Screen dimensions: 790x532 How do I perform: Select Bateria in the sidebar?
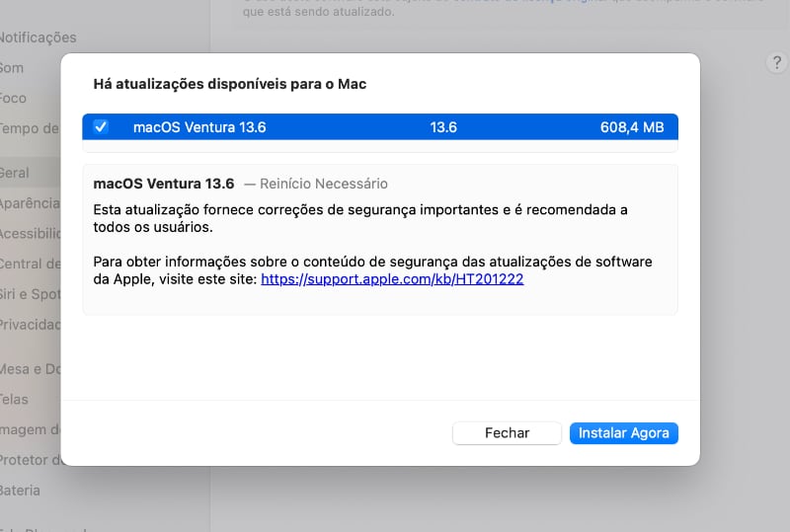click(20, 491)
